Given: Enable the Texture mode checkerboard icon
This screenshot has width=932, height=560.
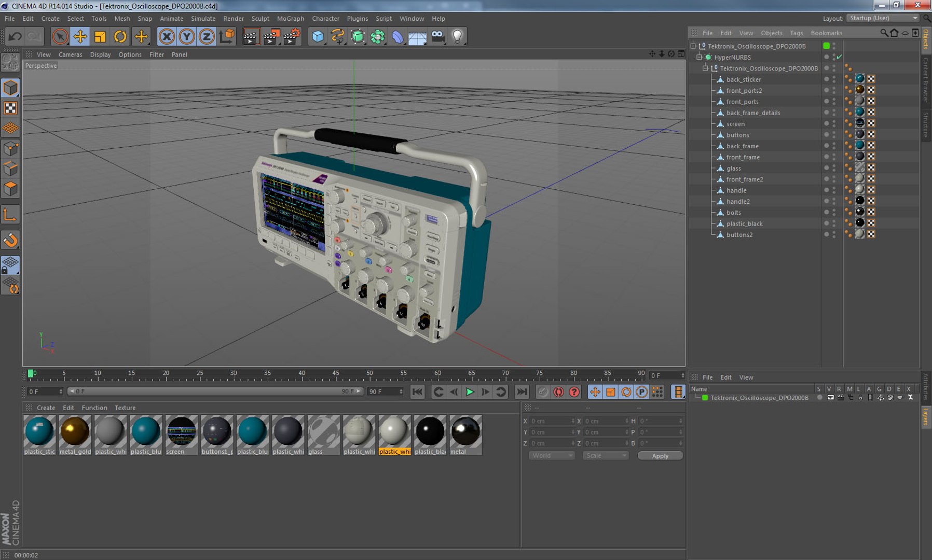Looking at the screenshot, I should click(10, 108).
